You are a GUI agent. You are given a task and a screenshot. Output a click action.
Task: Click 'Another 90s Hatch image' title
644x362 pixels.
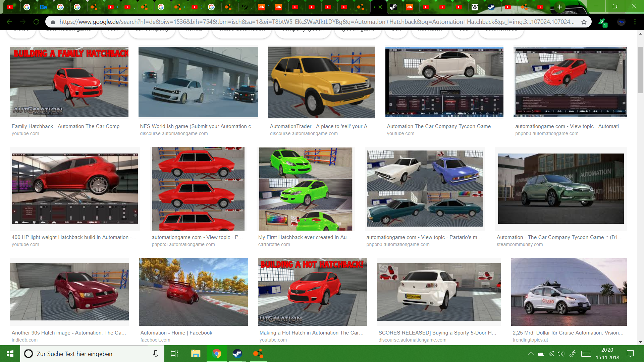click(x=69, y=333)
